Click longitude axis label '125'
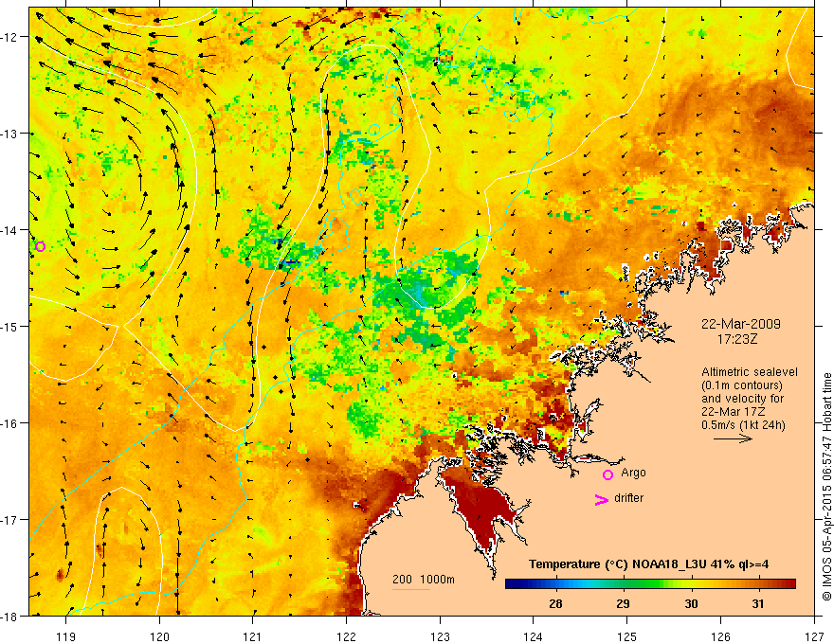 point(627,636)
